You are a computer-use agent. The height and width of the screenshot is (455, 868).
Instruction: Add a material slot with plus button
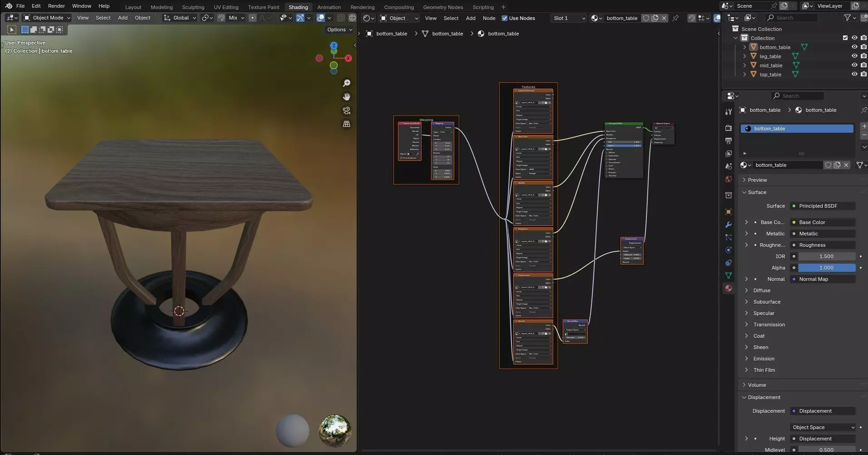[864, 126]
